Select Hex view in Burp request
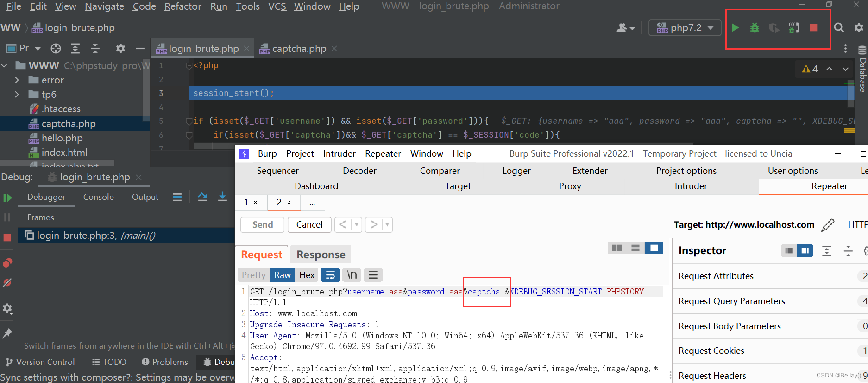 point(307,275)
